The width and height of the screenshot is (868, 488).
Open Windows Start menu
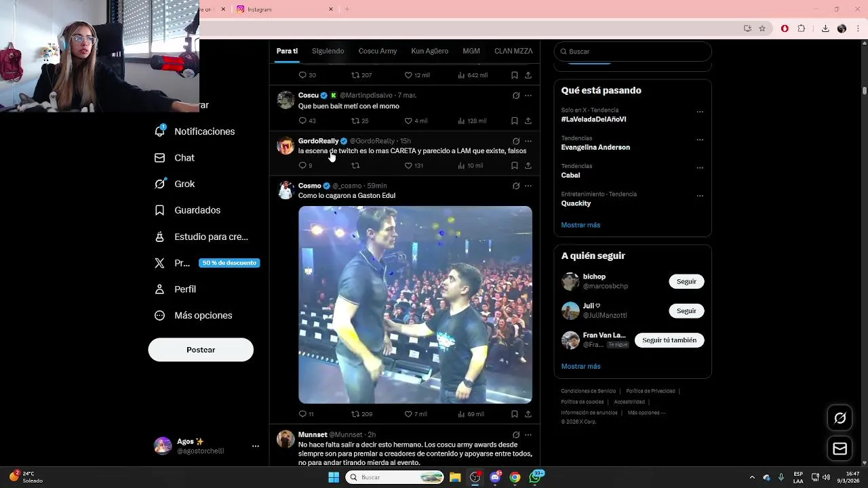pyautogui.click(x=334, y=477)
